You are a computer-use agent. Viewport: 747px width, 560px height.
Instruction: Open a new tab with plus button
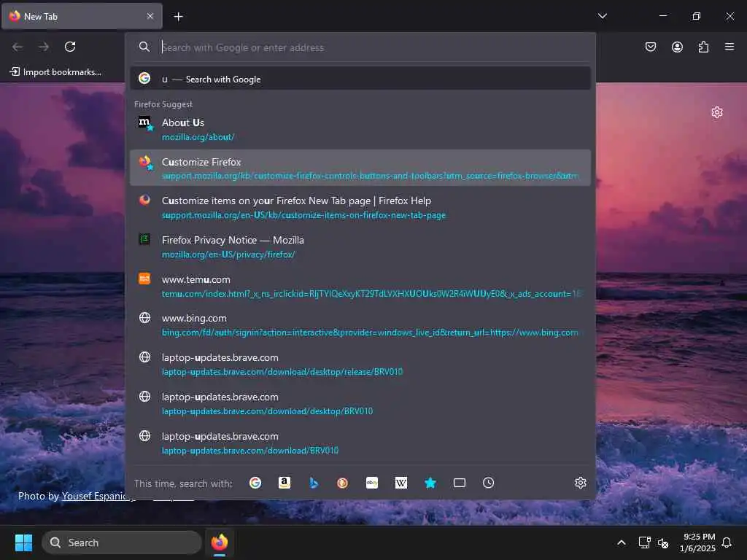[178, 17]
